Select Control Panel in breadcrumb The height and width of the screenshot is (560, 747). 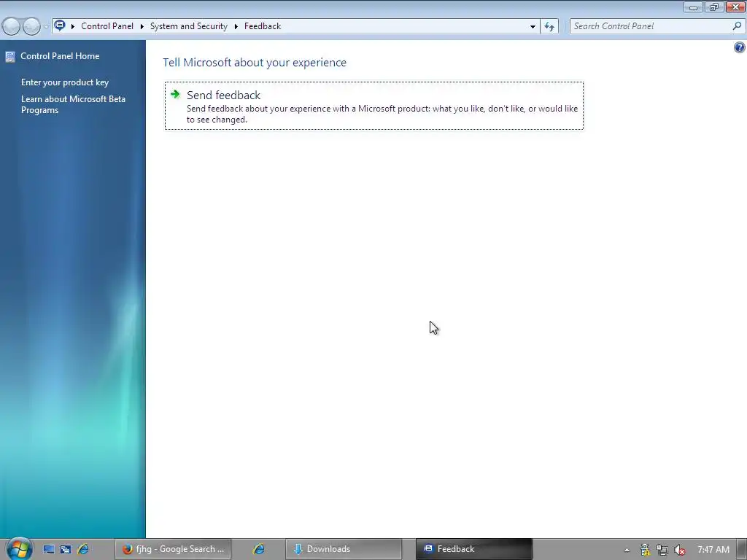pyautogui.click(x=107, y=26)
